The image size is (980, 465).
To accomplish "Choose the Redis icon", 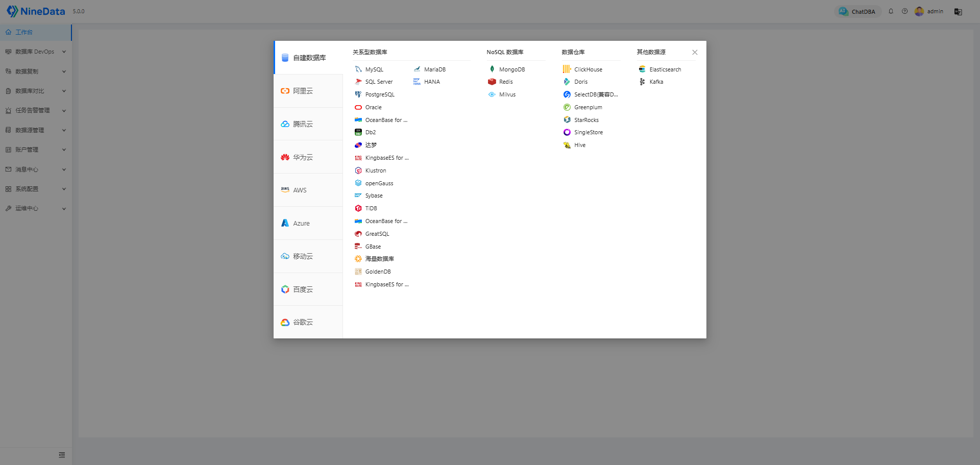I will [x=492, y=82].
